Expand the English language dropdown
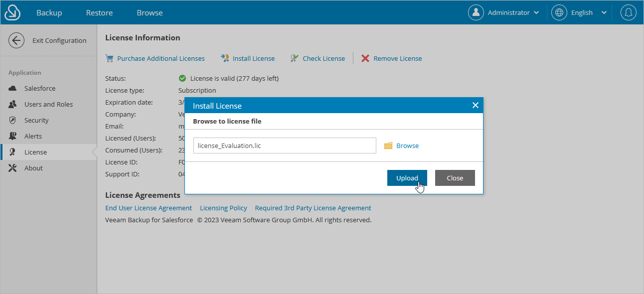Viewport: 644px width, 294px height. (604, 13)
